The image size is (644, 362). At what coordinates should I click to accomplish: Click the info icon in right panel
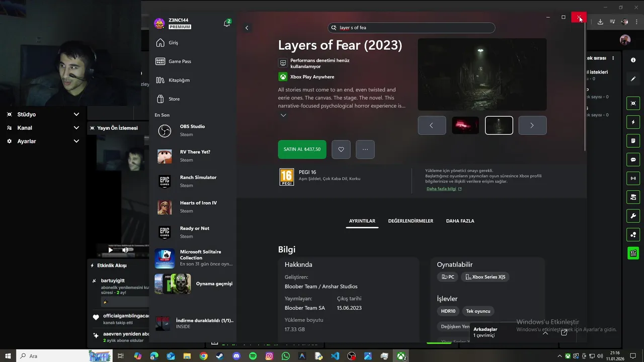coord(633,60)
